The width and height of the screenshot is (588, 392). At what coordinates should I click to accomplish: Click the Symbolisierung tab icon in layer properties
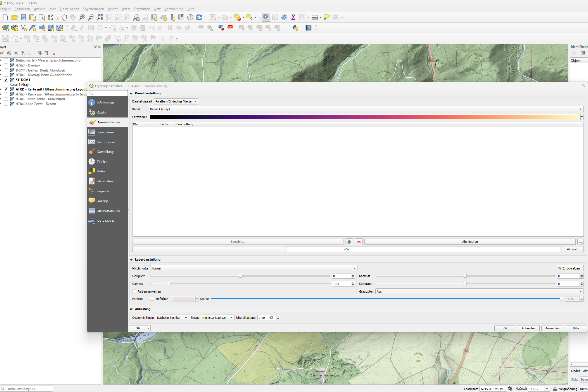click(93, 122)
